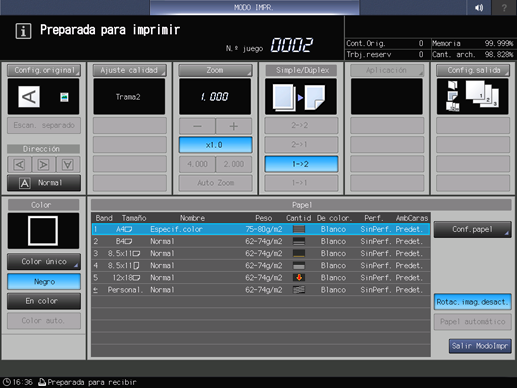Select 2.000 zoom preset
Screen dimensions: 517x388
click(x=234, y=164)
